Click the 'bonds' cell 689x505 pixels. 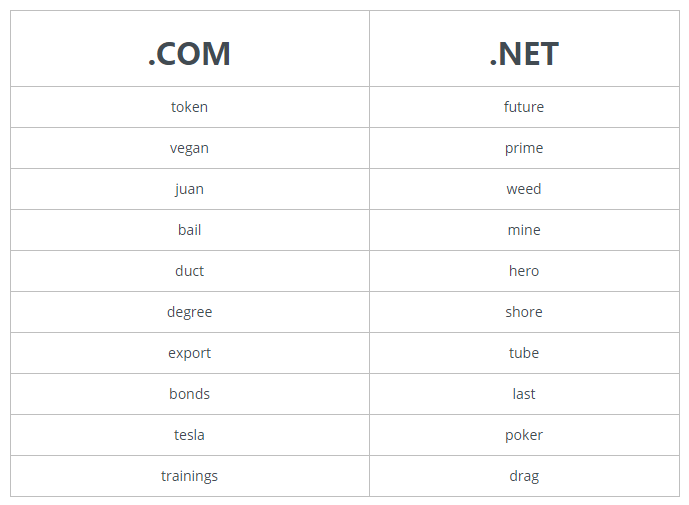(189, 394)
